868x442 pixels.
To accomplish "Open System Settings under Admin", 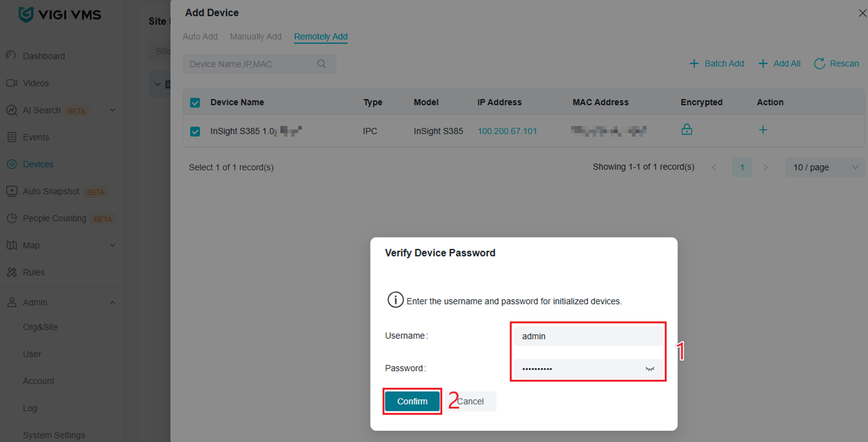I will click(54, 435).
